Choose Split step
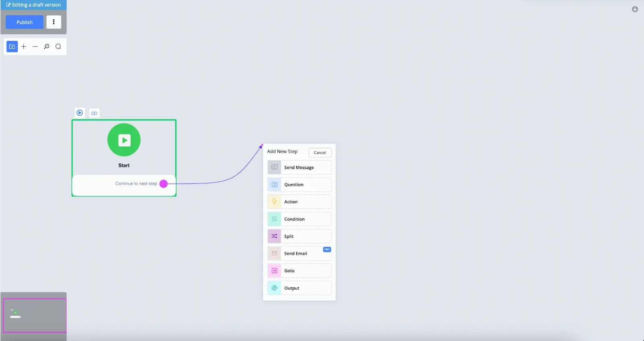This screenshot has width=644, height=341. click(299, 236)
